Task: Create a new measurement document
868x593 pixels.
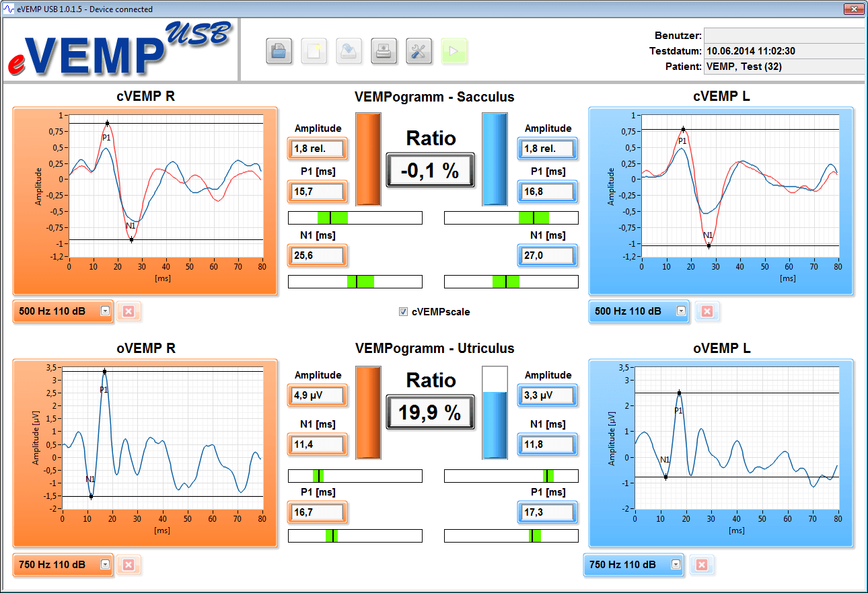Action: (x=314, y=51)
